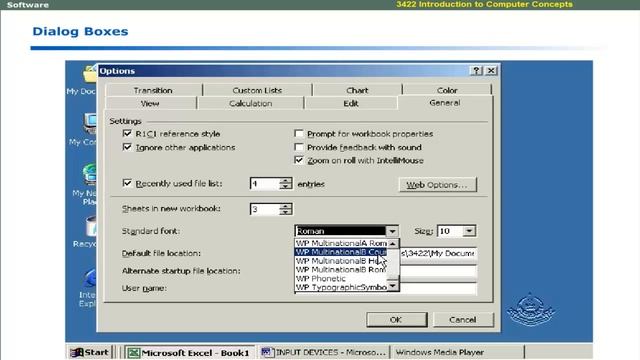The height and width of the screenshot is (360, 640).
Task: Open the Chart tab
Action: [357, 90]
